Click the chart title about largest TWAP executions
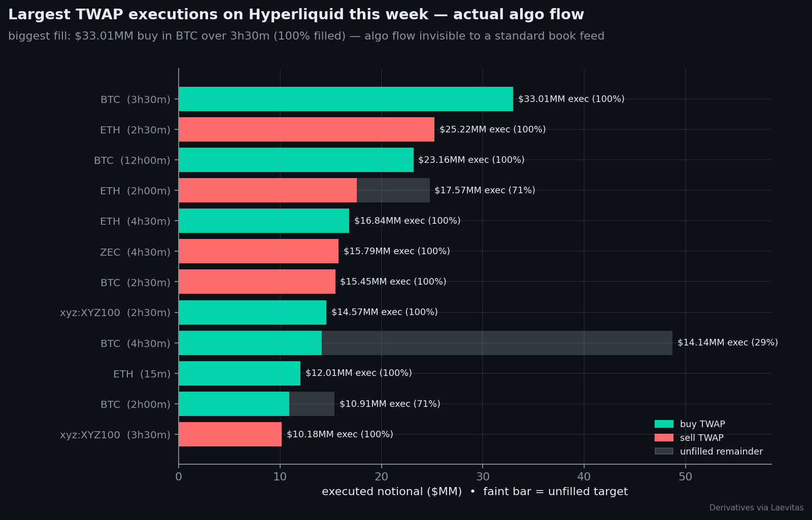Image resolution: width=812 pixels, height=520 pixels. point(296,15)
